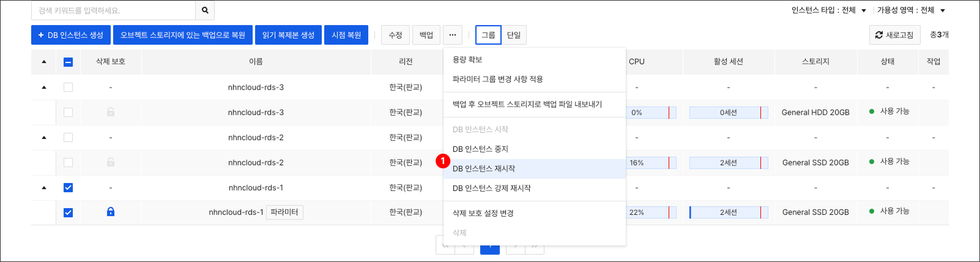980x262 pixels.
Task: Switch to 그룹 view toggle
Action: (488, 35)
